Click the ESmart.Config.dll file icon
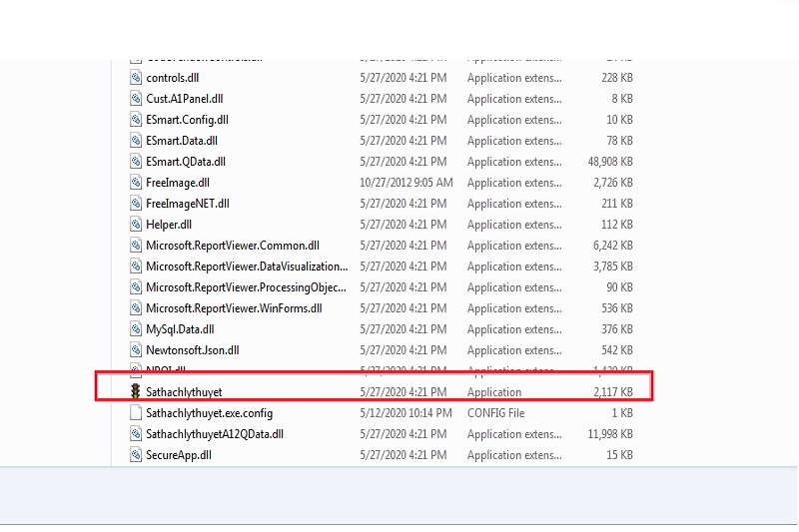Screen dimensions: 799x532 [x=137, y=120]
